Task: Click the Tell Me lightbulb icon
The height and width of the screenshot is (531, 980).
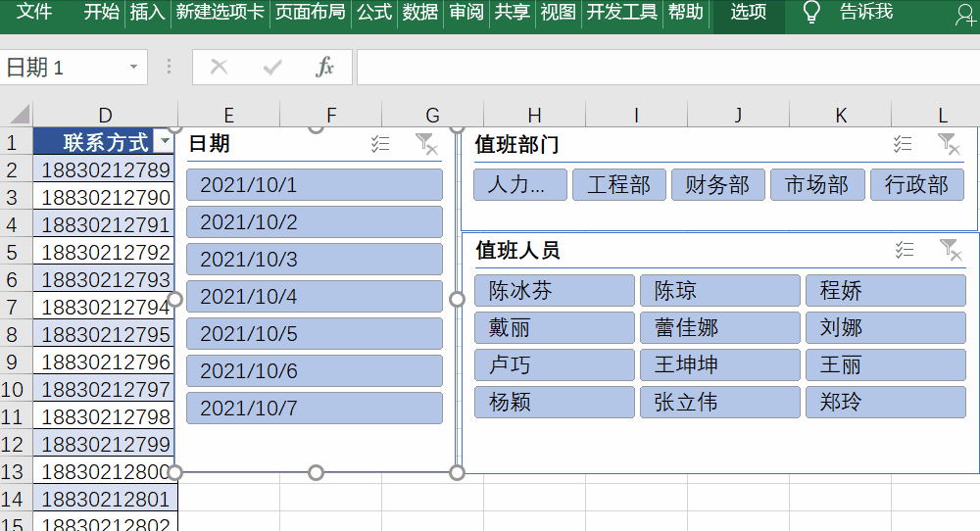Action: click(810, 12)
